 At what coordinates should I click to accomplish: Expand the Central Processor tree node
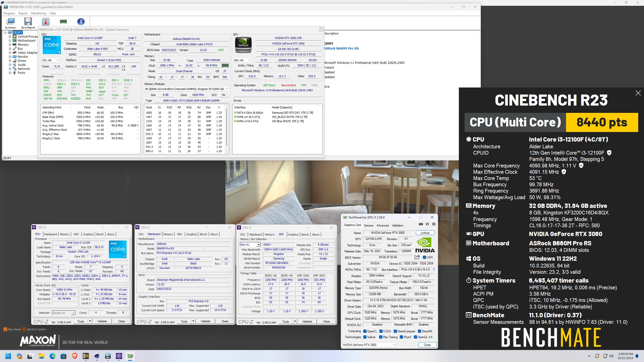tap(10, 37)
